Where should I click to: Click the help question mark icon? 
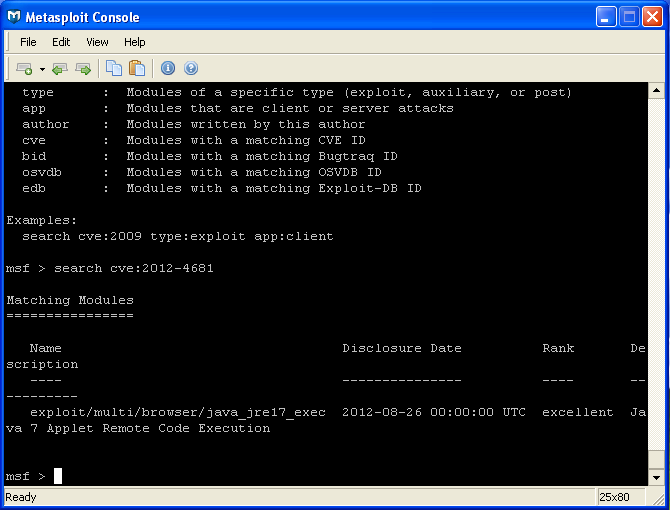[191, 68]
